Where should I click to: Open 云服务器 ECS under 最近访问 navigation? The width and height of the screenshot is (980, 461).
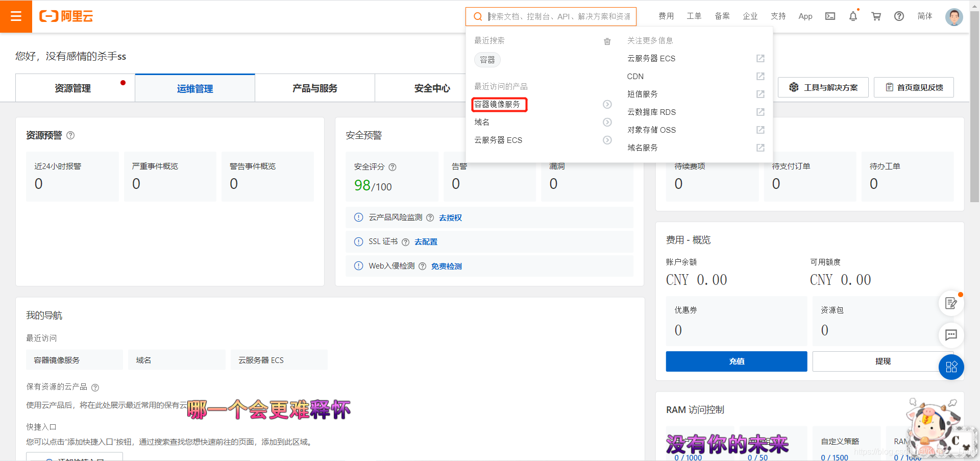279,360
